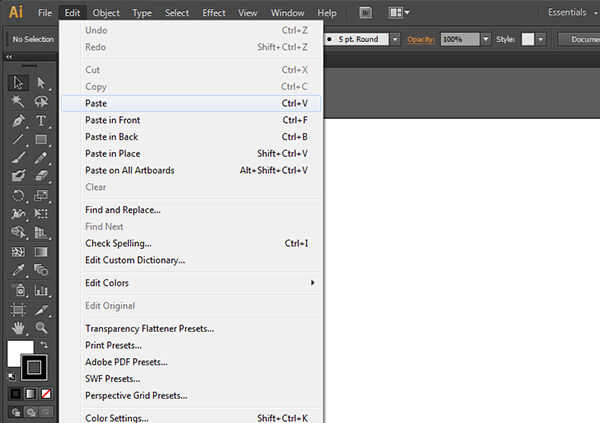The image size is (600, 423).
Task: Click the Go to Bridge icon
Action: point(365,13)
